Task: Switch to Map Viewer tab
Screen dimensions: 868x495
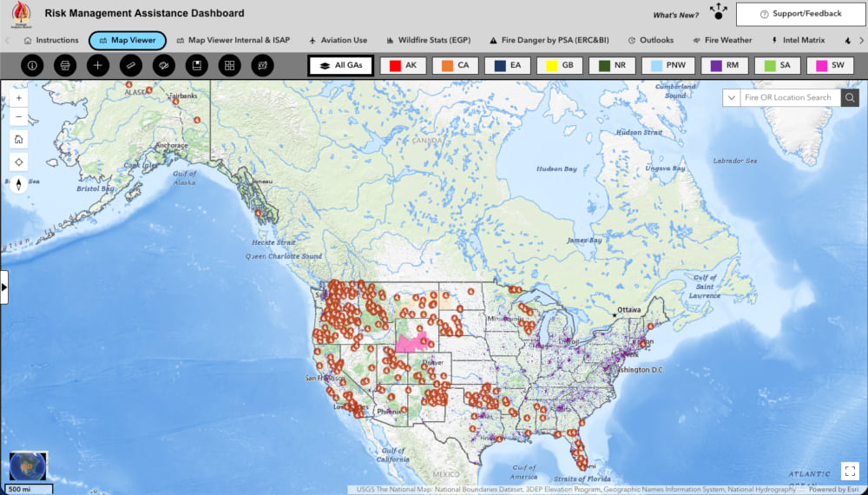Action: coord(128,41)
